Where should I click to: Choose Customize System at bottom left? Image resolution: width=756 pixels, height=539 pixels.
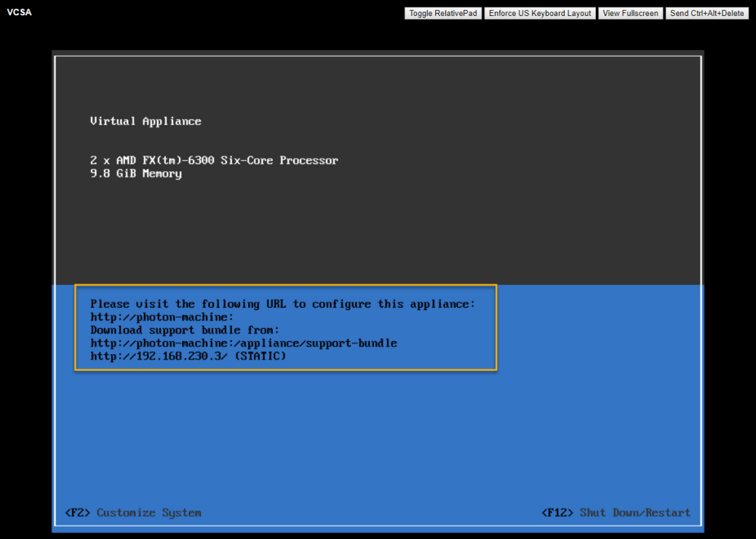click(148, 513)
